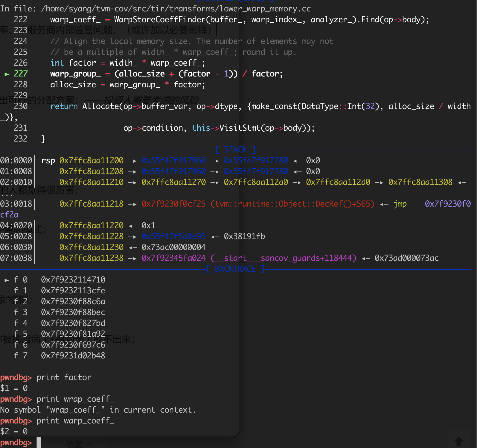The width and height of the screenshot is (477, 448).
Task: Click the lower_warp_memory.cc file path
Action: 176,9
